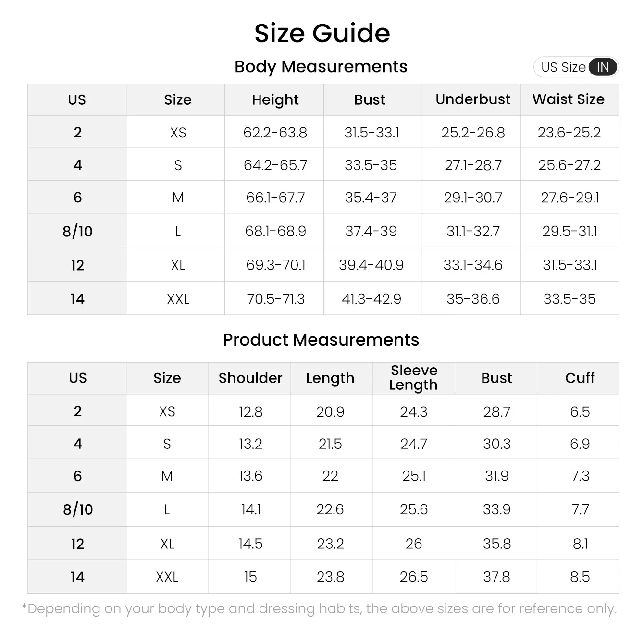Click underbust value 29.1-30.7
Image resolution: width=644 pixels, height=644 pixels.
pyautogui.click(x=473, y=198)
